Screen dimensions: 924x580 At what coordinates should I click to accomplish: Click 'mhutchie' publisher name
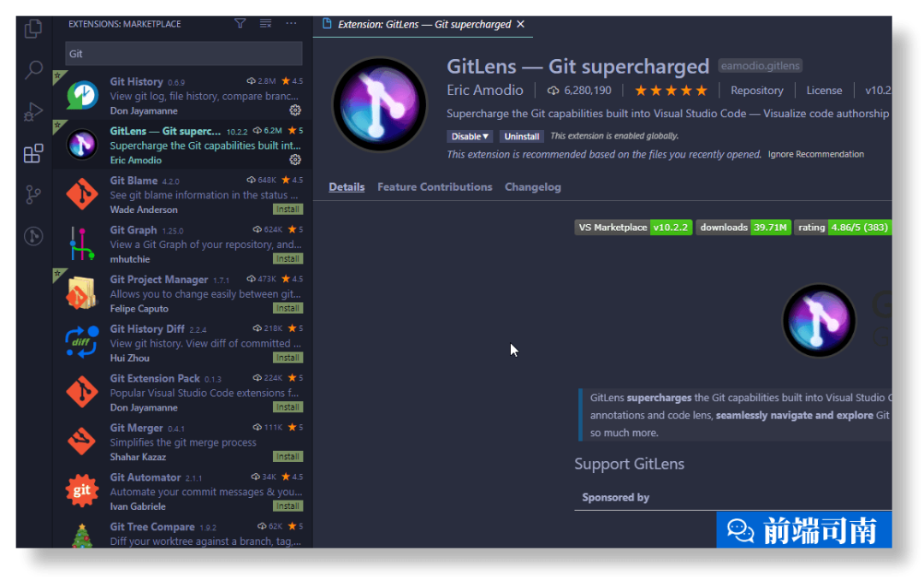130,259
